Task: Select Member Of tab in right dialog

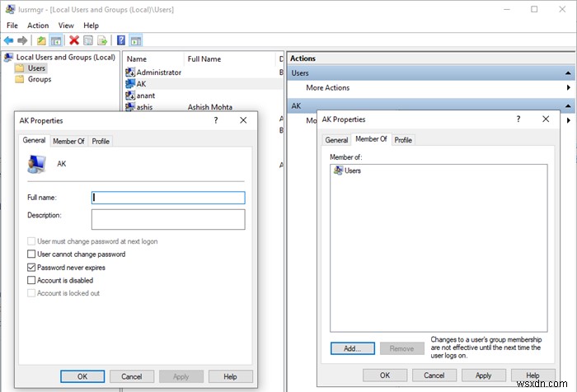Action: click(x=371, y=139)
